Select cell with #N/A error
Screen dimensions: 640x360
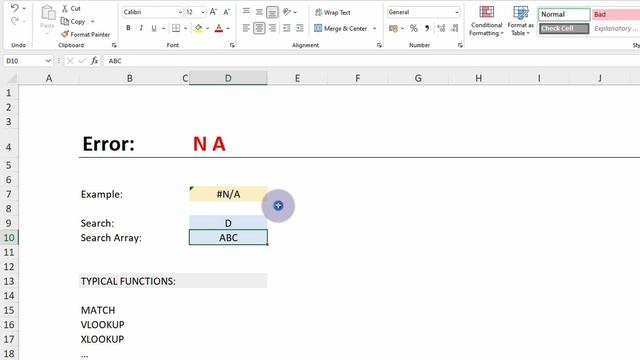coord(228,194)
